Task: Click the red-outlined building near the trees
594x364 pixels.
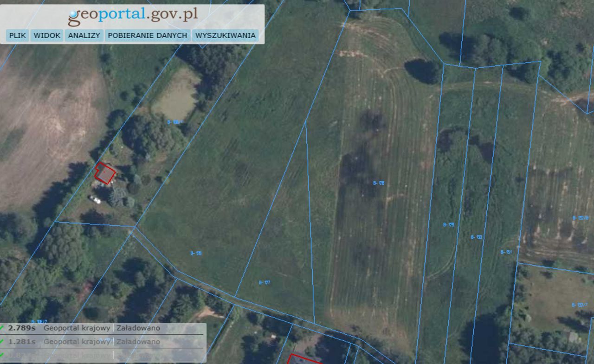Action: click(x=105, y=173)
